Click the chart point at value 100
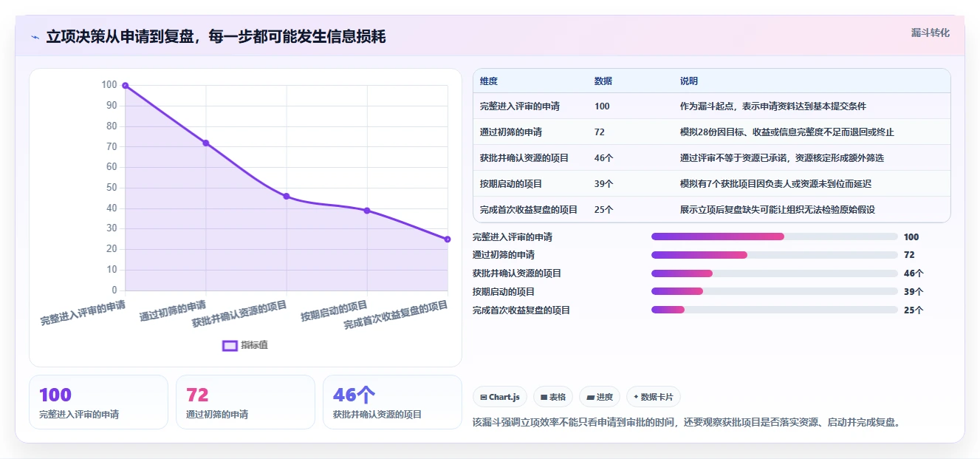 [x=126, y=86]
